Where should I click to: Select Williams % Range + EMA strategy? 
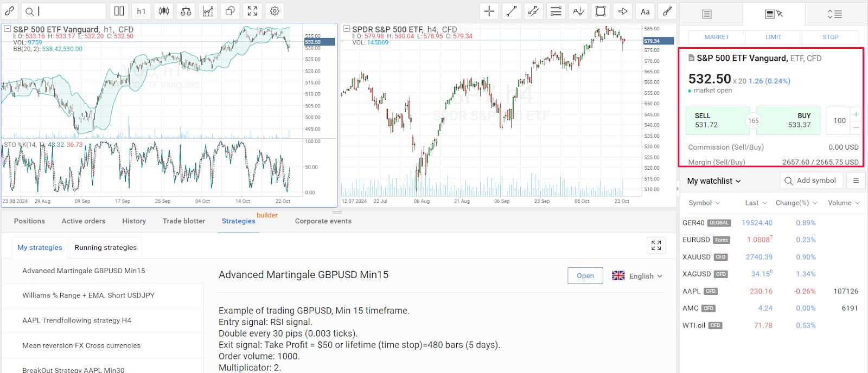[x=103, y=295]
